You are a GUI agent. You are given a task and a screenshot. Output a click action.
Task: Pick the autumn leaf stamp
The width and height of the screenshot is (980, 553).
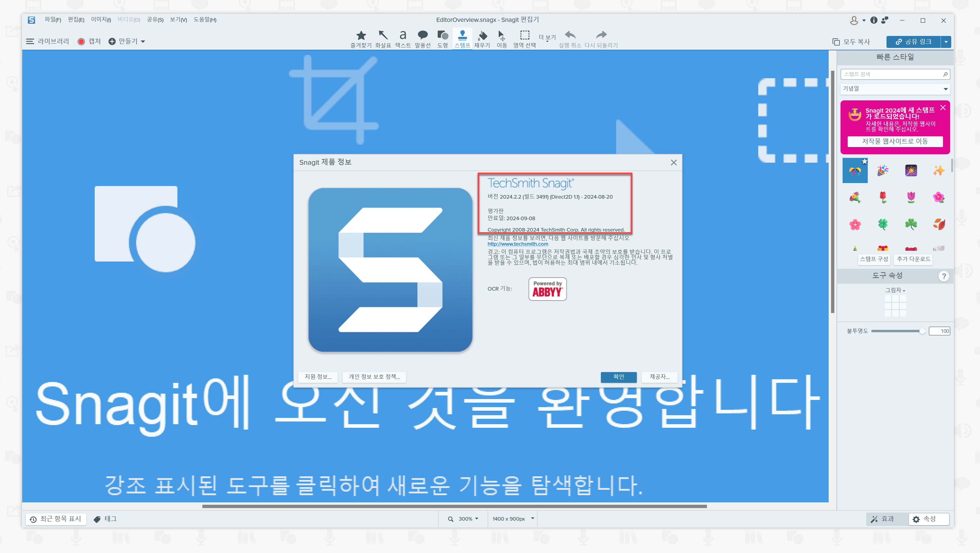[x=939, y=224]
